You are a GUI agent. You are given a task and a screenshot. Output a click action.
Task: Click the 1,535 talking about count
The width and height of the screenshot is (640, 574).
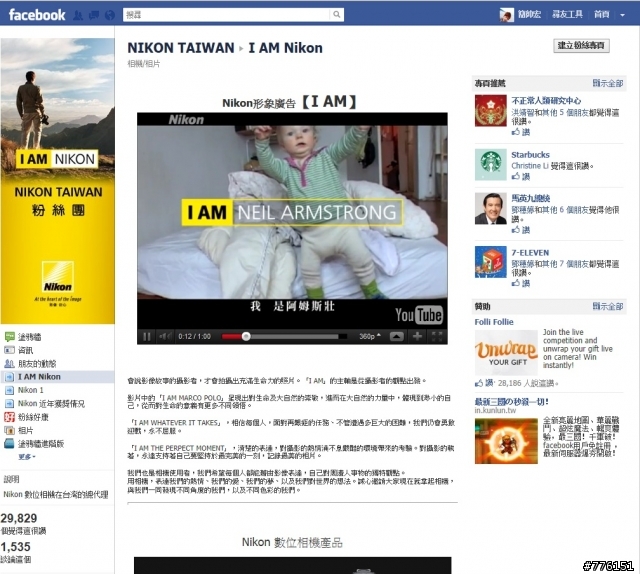(16, 547)
